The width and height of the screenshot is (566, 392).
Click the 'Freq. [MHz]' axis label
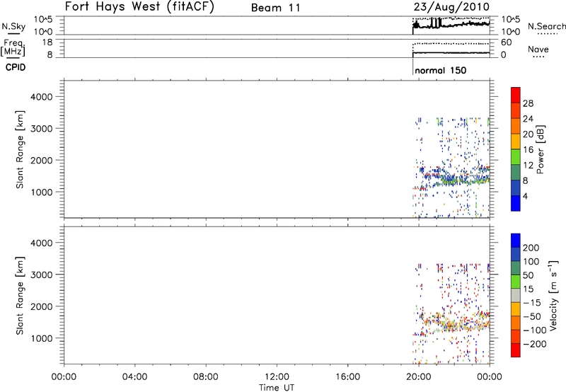[x=13, y=47]
